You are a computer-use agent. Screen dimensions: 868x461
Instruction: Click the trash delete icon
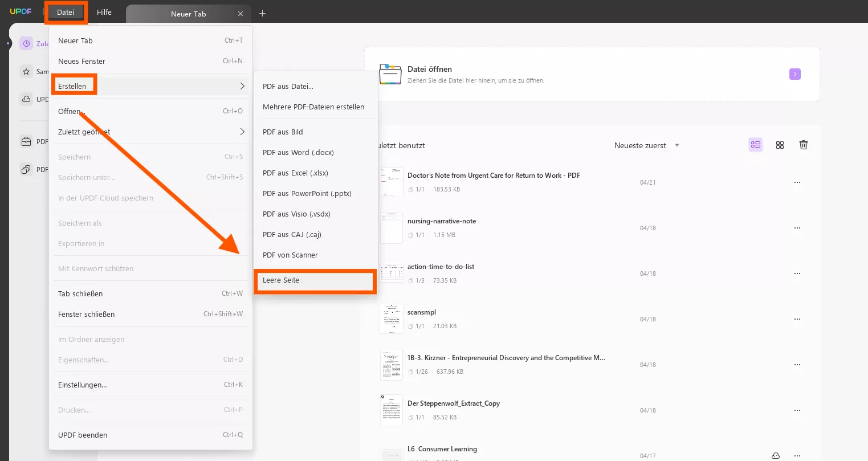click(804, 145)
